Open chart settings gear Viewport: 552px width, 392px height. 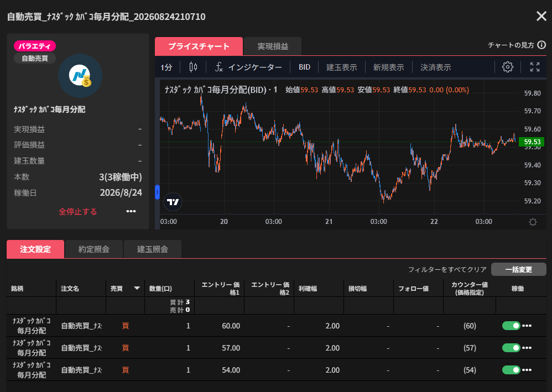tap(507, 67)
